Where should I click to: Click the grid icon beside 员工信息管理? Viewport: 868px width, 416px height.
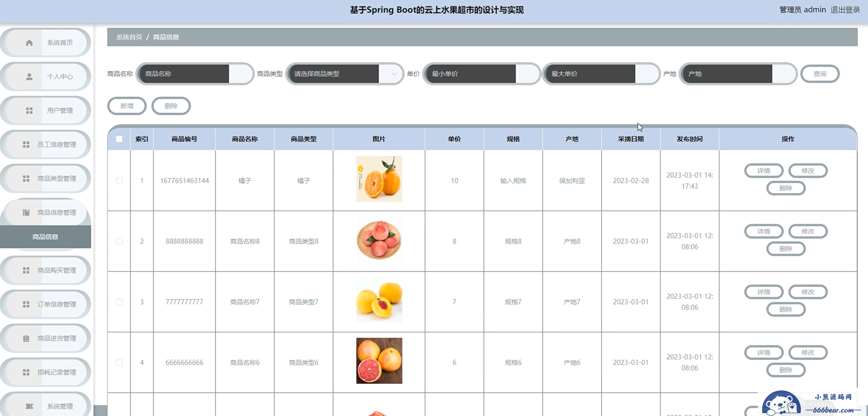[x=26, y=145]
